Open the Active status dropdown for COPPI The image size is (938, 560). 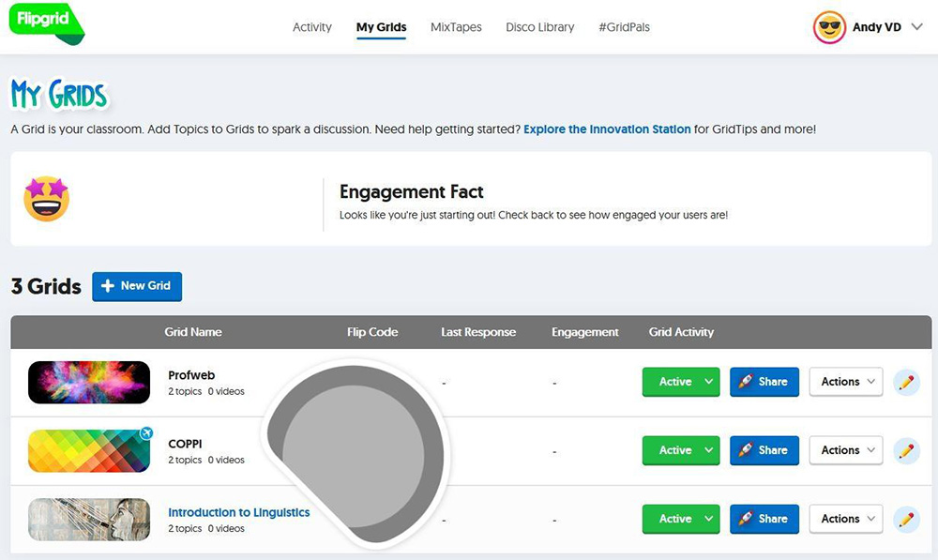point(681,450)
